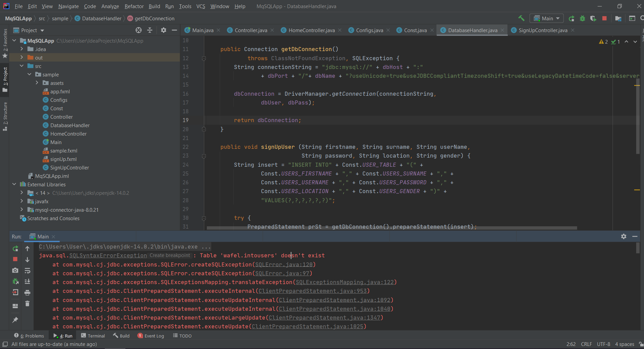Toggle Favorites tool window stripe
The height and width of the screenshot is (349, 644).
coord(5,43)
